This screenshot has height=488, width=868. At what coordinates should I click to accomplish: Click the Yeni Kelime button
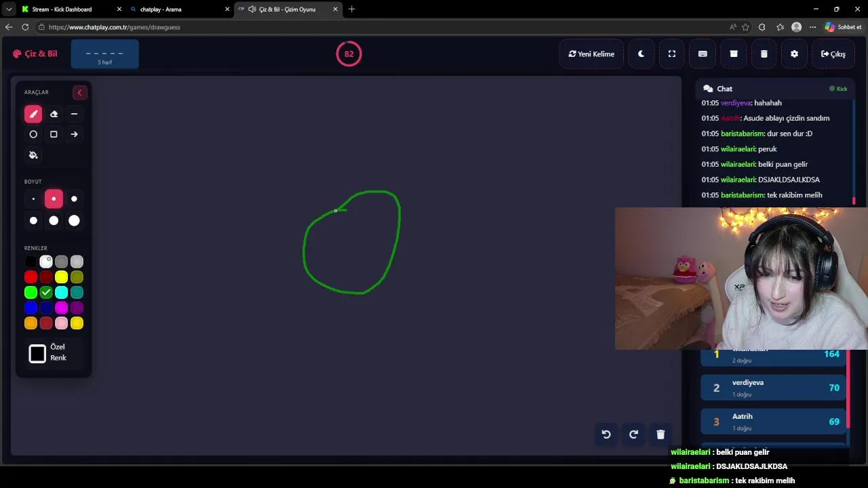(591, 54)
